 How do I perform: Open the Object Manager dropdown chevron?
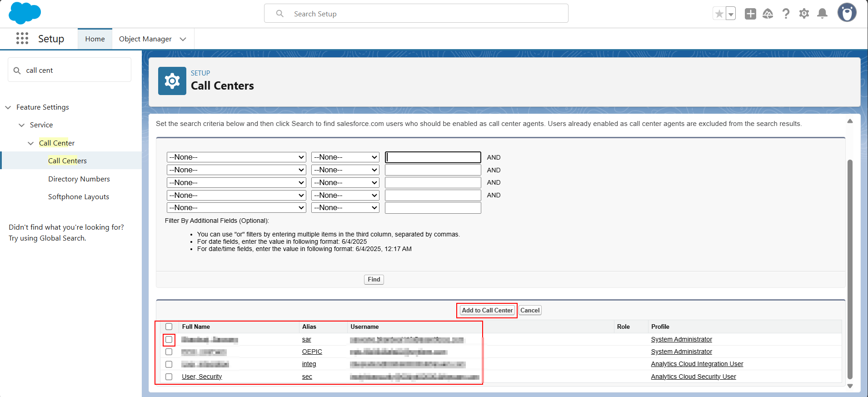(183, 39)
